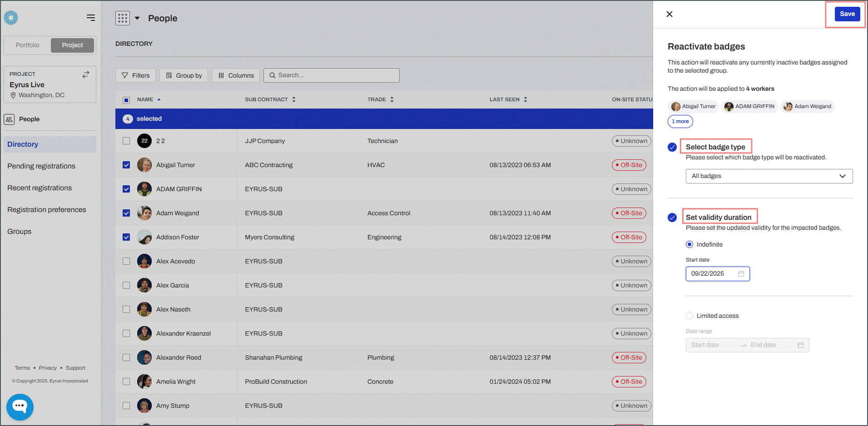Click the 22 avatar badge in first row
This screenshot has width=868, height=426.
144,141
